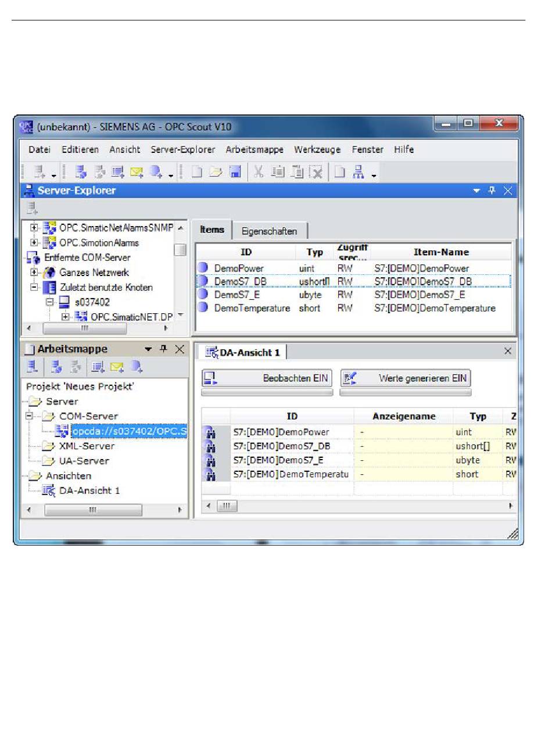Viewport: 552px width, 756px height.
Task: Open the Arbeitsmappe panel dropdown arrow
Action: 148,349
